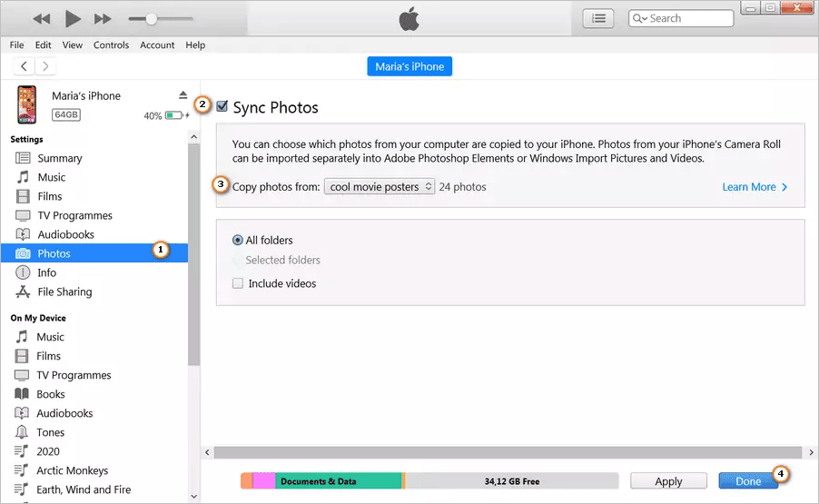This screenshot has height=504, width=819.
Task: Click TV Programmes icon under On My Device
Action: pos(22,375)
